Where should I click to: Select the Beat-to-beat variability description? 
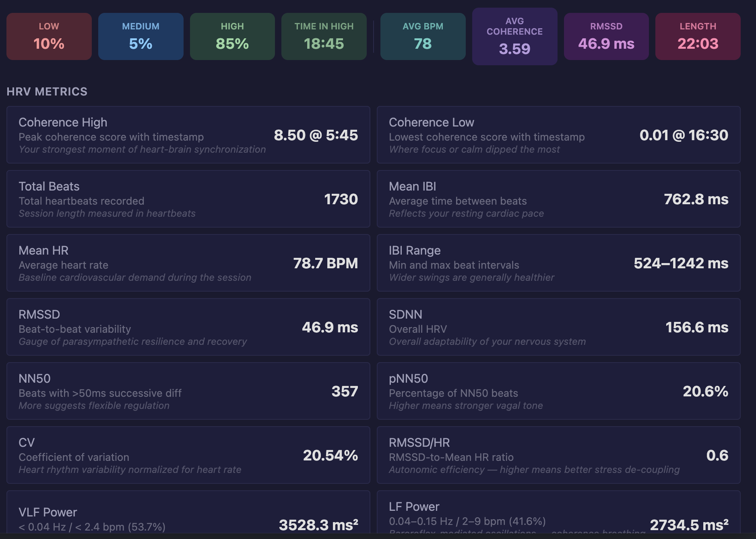tap(75, 329)
